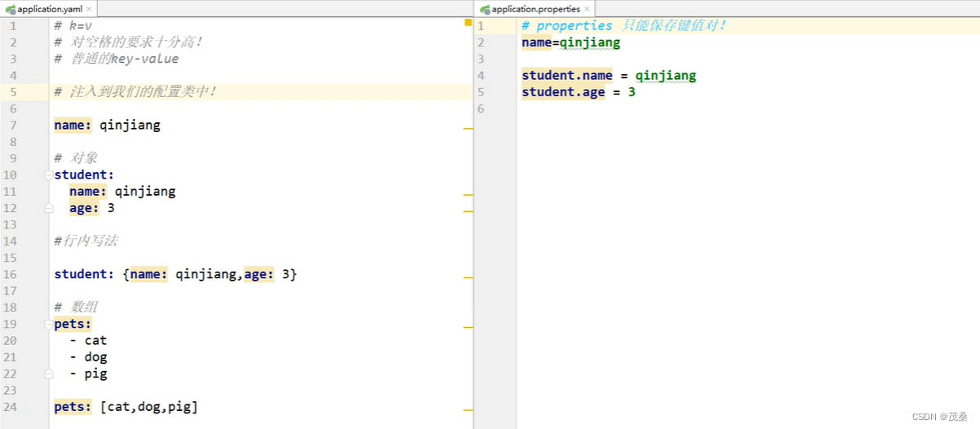This screenshot has width=980, height=429.
Task: Click nested 'name: qinjiang' on yaml line 11
Action: coord(122,192)
